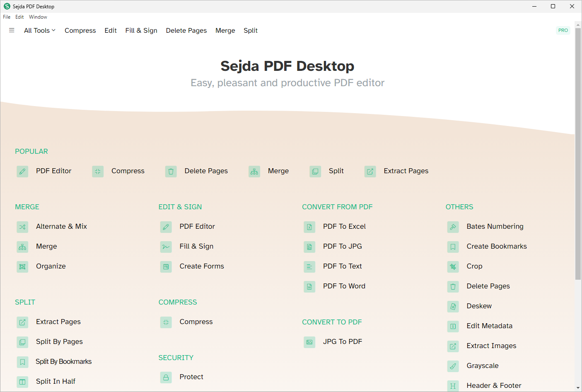Select the Alternate & Mix shuffle icon
Image resolution: width=582 pixels, height=392 pixels.
22,227
